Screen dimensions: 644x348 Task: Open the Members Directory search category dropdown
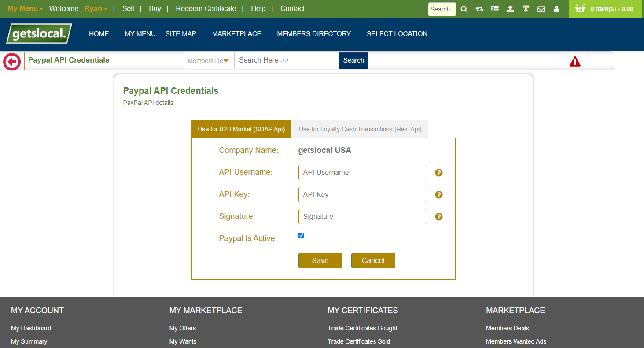pyautogui.click(x=209, y=60)
